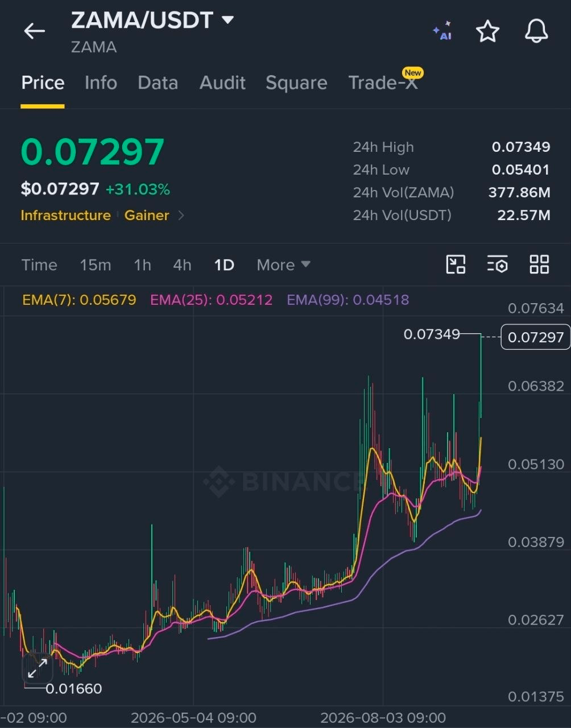The width and height of the screenshot is (571, 728).
Task: Click the current price tag on axis
Action: point(535,337)
